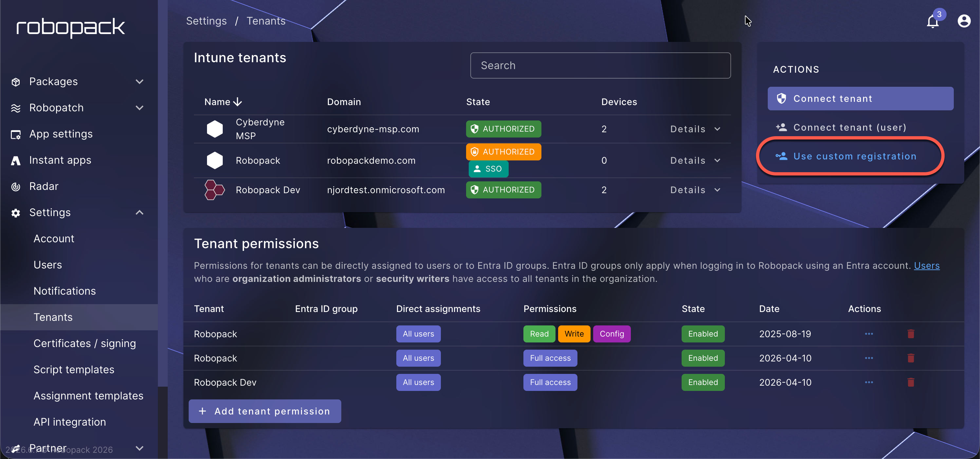Open Certificates / signing settings
Screen dimensions: 980x459
coord(85,343)
